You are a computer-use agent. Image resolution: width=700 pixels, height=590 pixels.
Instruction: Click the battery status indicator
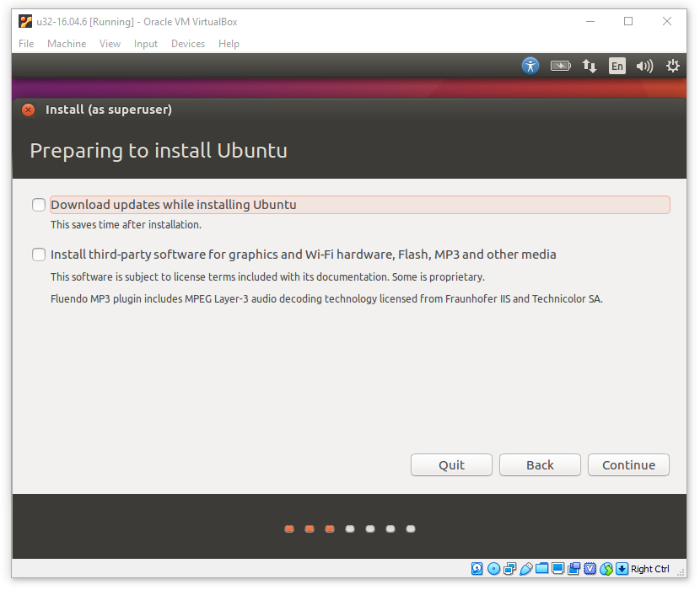560,66
